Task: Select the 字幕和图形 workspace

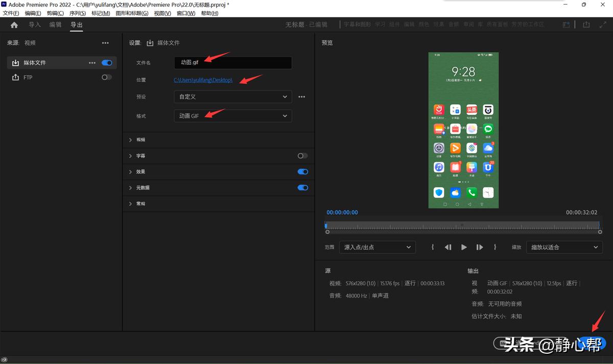Action: point(357,25)
